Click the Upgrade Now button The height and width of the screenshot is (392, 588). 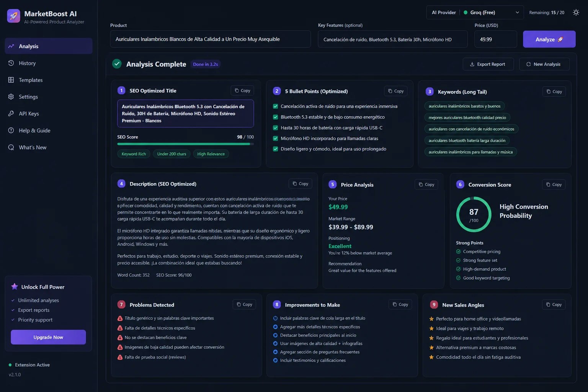point(48,337)
